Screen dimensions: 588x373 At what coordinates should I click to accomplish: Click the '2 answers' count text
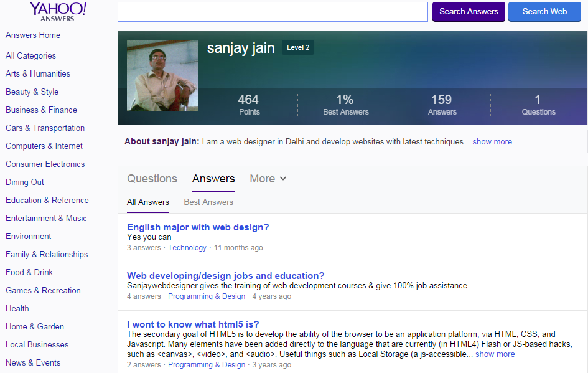coord(144,365)
